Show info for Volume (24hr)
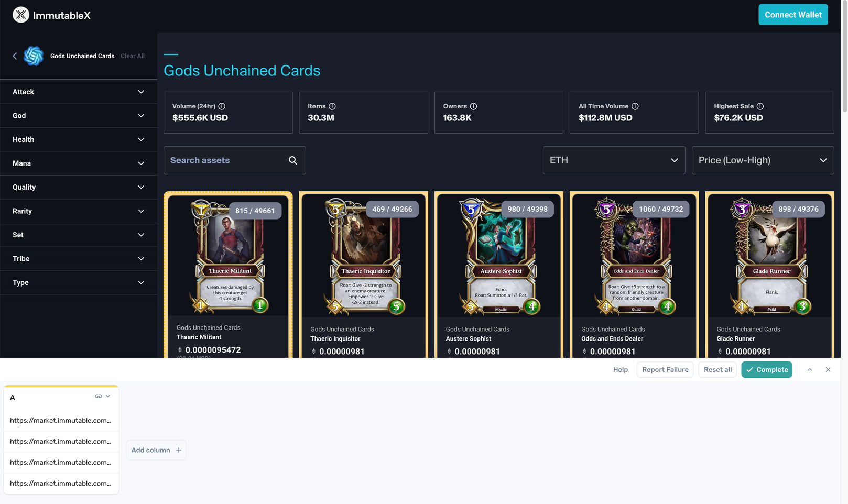Screen dimensions: 848x504 (x=222, y=106)
